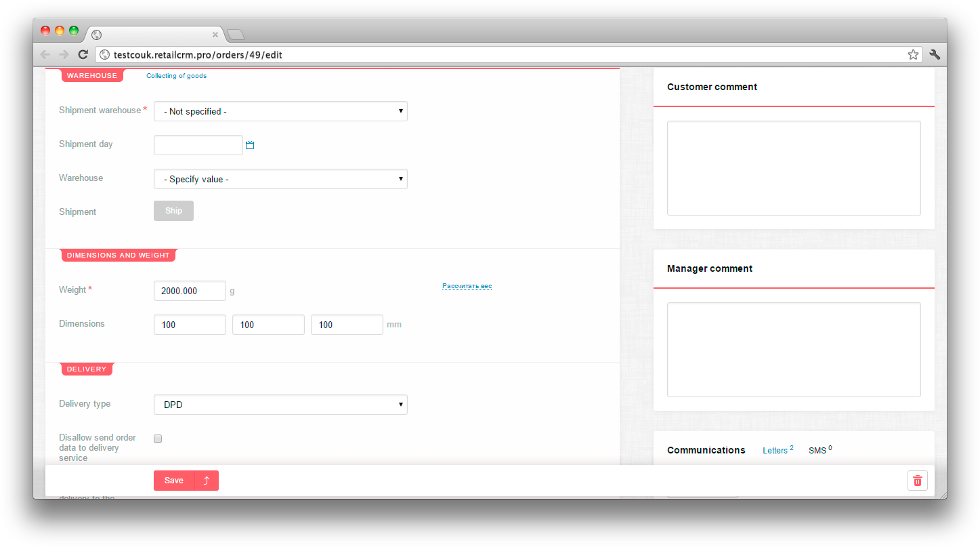Click the Рассчитать вес link
980x547 pixels.
(x=467, y=286)
